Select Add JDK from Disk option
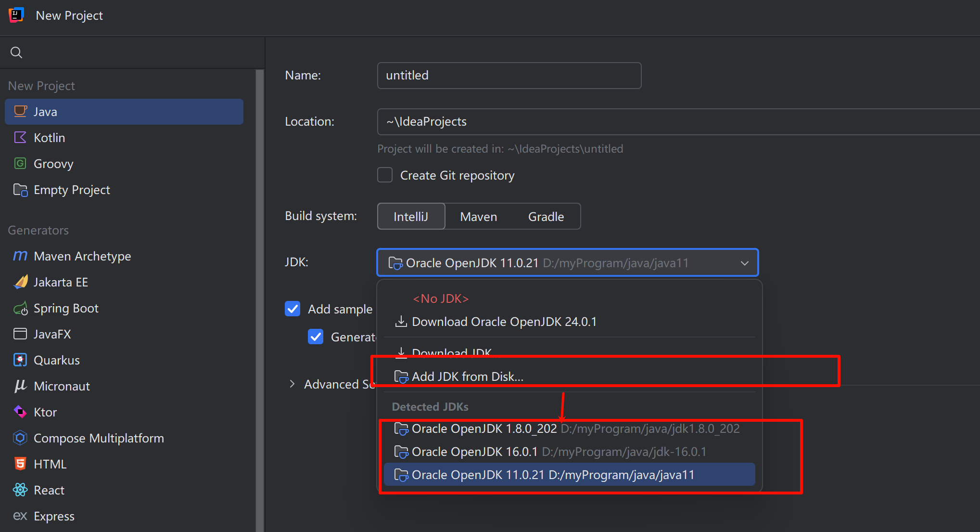Screen dimensions: 980x532 pyautogui.click(x=467, y=376)
